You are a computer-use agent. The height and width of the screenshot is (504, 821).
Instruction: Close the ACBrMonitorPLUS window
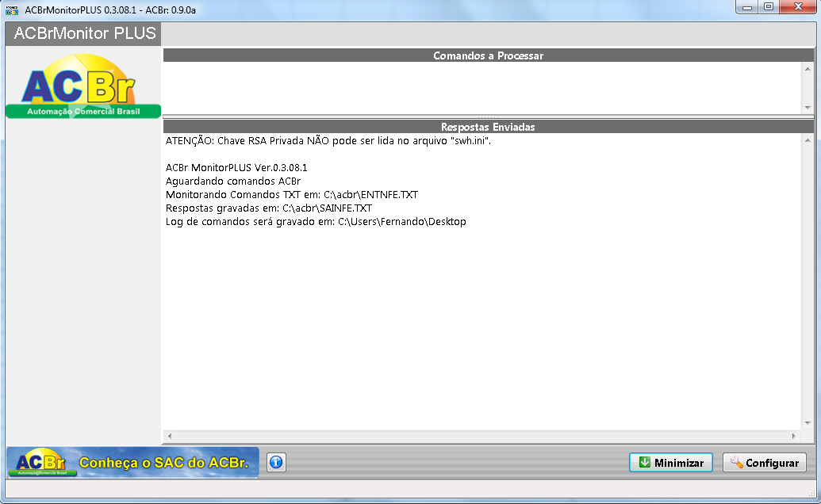coord(798,7)
